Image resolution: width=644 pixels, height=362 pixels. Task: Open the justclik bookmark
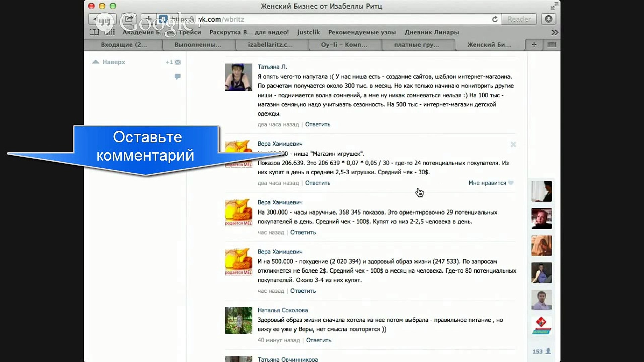coord(308,32)
